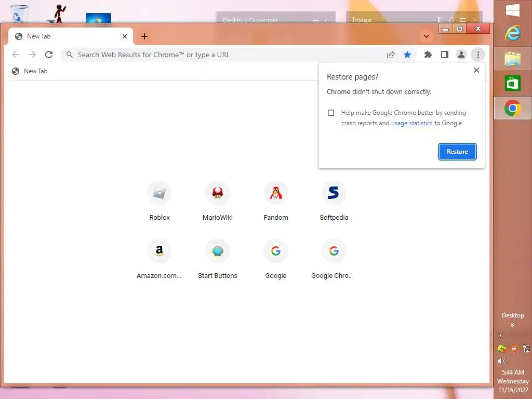Open the New Tab bookmark in bookmarks bar
The image size is (532, 399).
pyautogui.click(x=30, y=71)
